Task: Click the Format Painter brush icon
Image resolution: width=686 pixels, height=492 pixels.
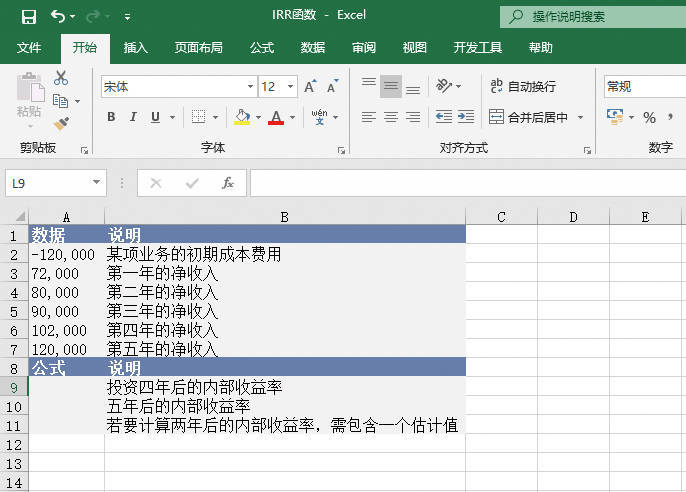Action: 61,123
